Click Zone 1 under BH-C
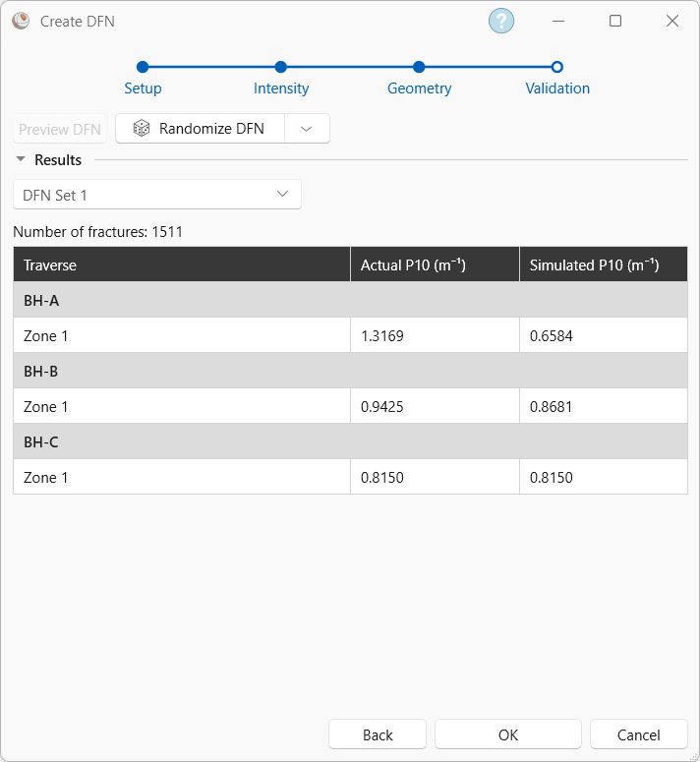Viewport: 700px width, 762px height. click(x=182, y=477)
